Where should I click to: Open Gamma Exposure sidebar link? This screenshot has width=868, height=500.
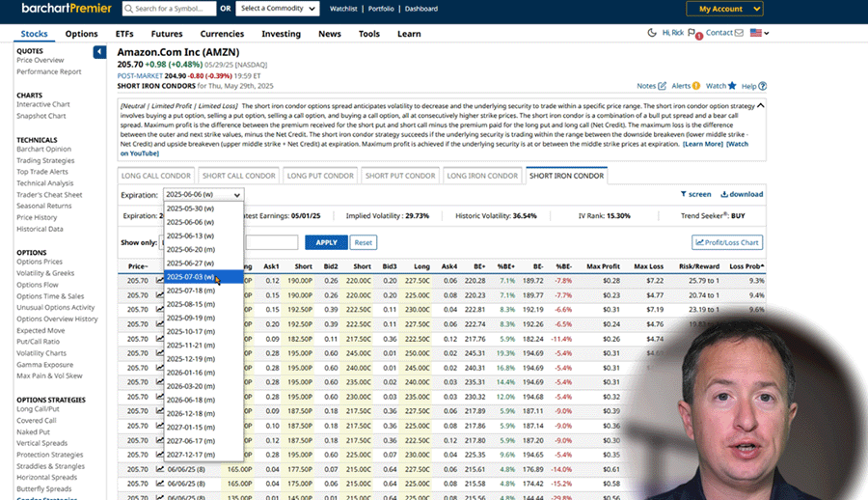coord(44,365)
